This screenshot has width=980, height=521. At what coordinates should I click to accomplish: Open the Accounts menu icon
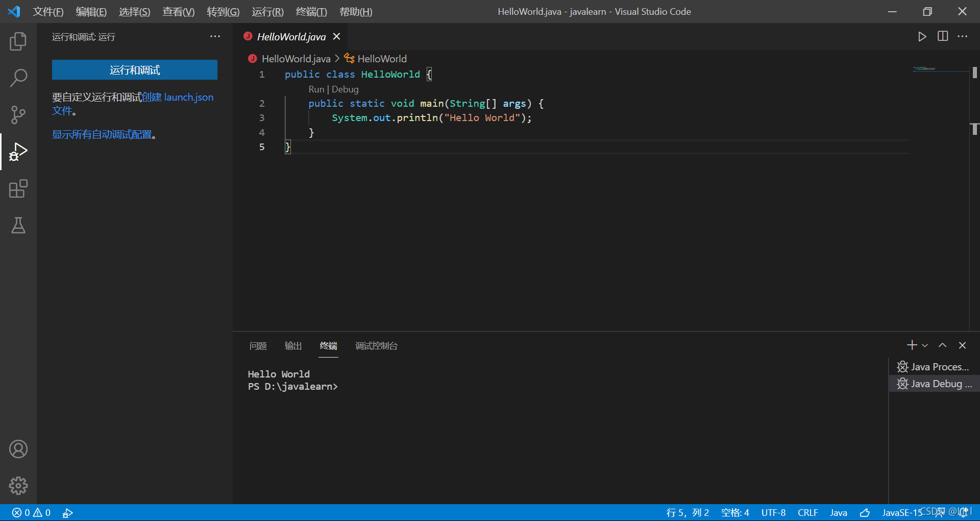tap(18, 449)
